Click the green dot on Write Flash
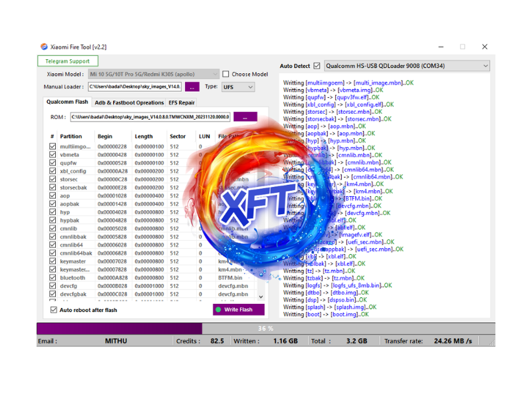 click(x=218, y=309)
